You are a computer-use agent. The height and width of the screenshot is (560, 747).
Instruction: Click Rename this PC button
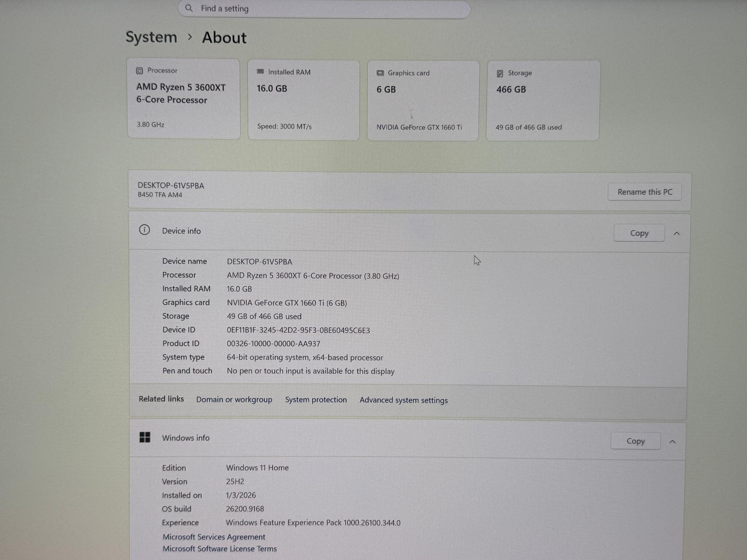click(645, 192)
